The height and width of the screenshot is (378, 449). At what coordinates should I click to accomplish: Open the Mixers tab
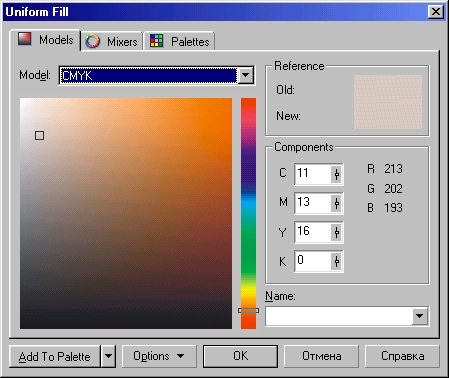112,41
